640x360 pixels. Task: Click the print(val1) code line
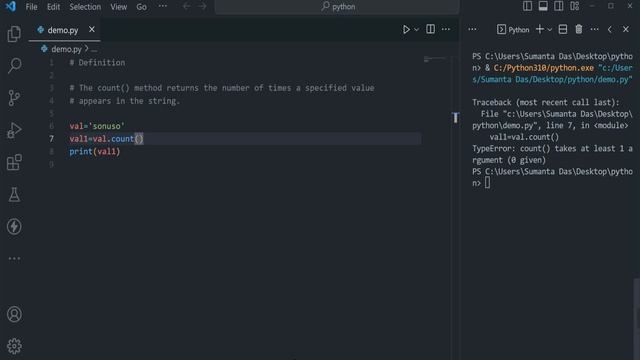click(95, 151)
